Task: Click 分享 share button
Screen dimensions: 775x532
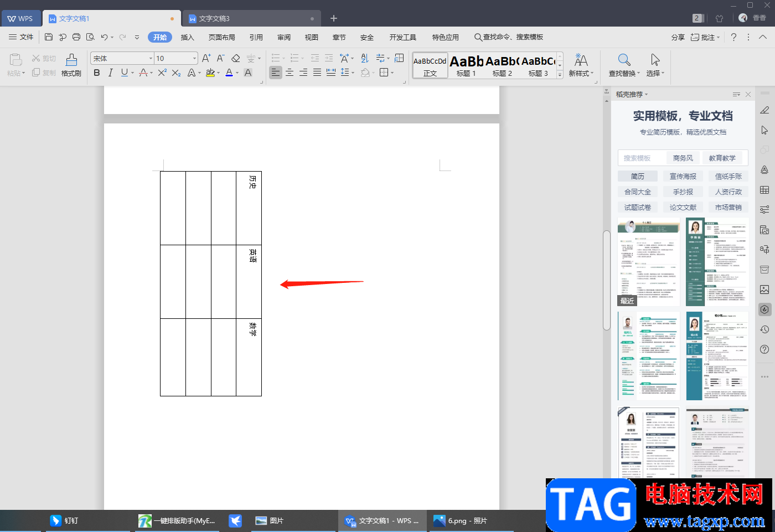Action: 678,37
